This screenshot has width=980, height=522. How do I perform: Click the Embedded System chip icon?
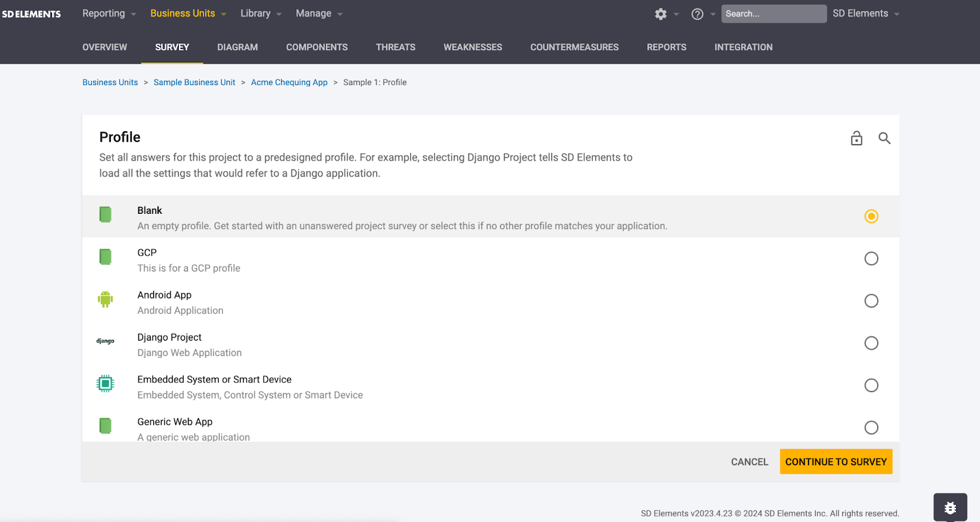[x=105, y=384]
